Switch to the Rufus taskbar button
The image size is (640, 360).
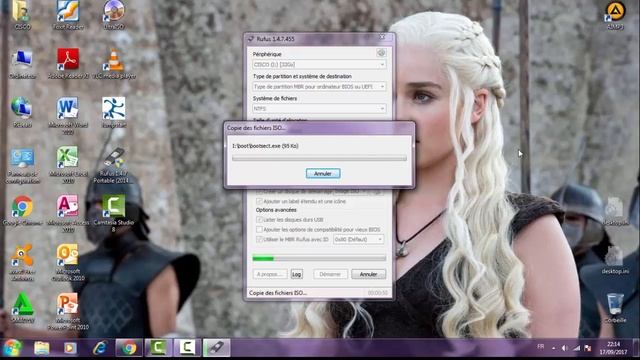coord(217,348)
